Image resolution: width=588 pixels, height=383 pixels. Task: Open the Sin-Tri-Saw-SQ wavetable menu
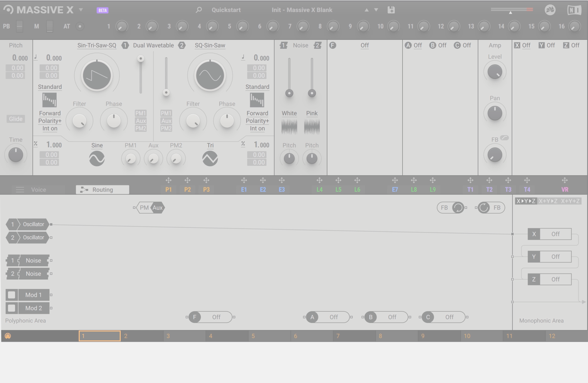coord(97,45)
